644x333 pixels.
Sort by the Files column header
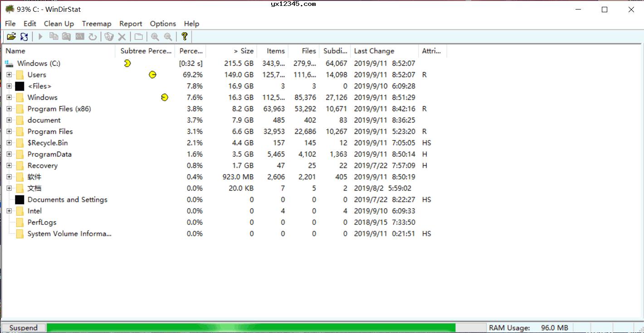point(304,51)
